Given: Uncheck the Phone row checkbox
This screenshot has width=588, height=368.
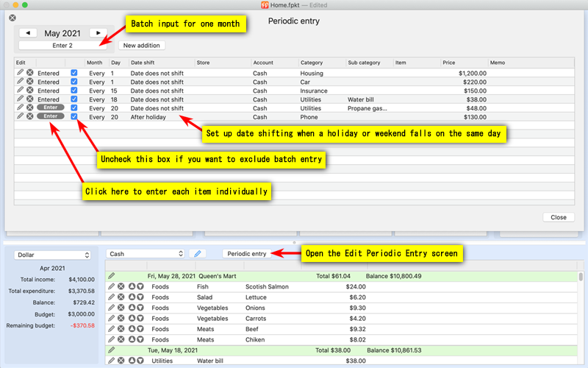Looking at the screenshot, I should [74, 116].
